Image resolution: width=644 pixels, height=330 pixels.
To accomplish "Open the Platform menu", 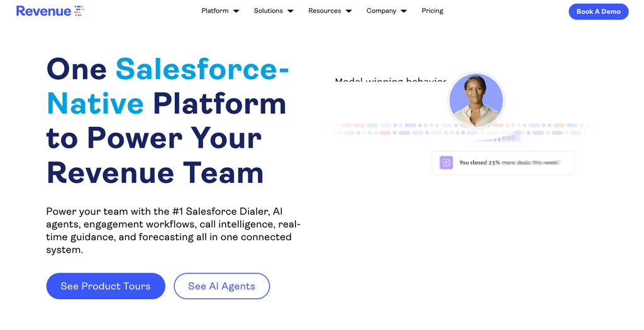I will pyautogui.click(x=215, y=11).
